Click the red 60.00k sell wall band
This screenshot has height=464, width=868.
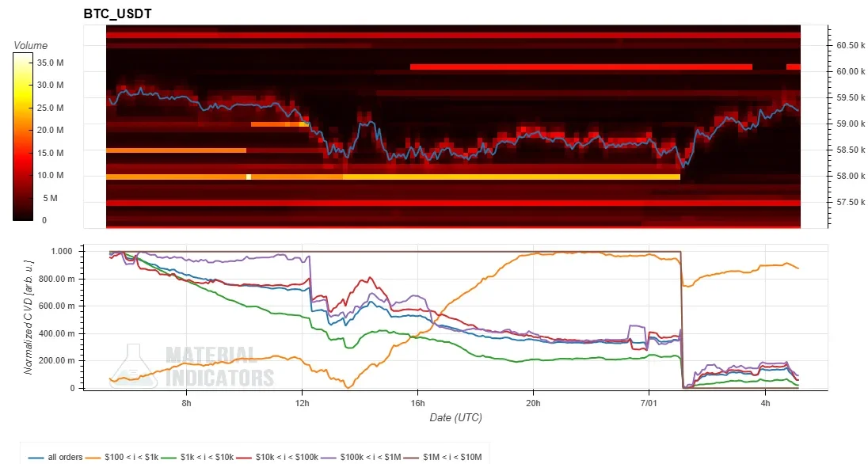pyautogui.click(x=581, y=67)
